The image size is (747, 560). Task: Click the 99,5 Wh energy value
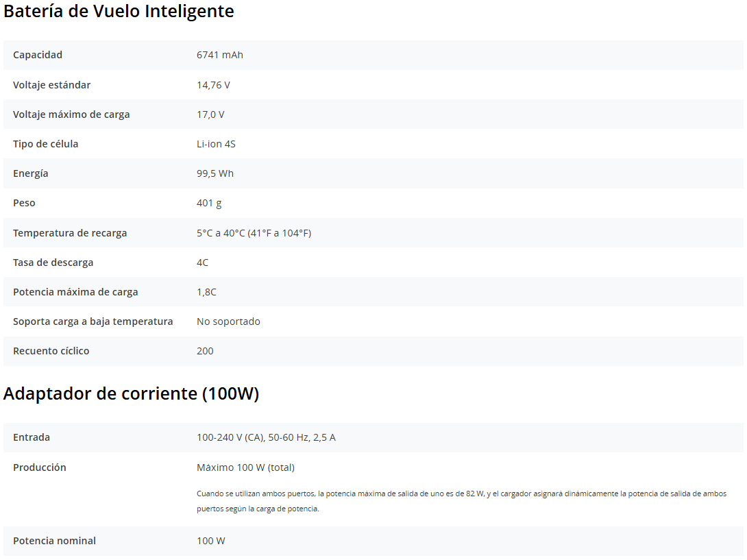[215, 173]
